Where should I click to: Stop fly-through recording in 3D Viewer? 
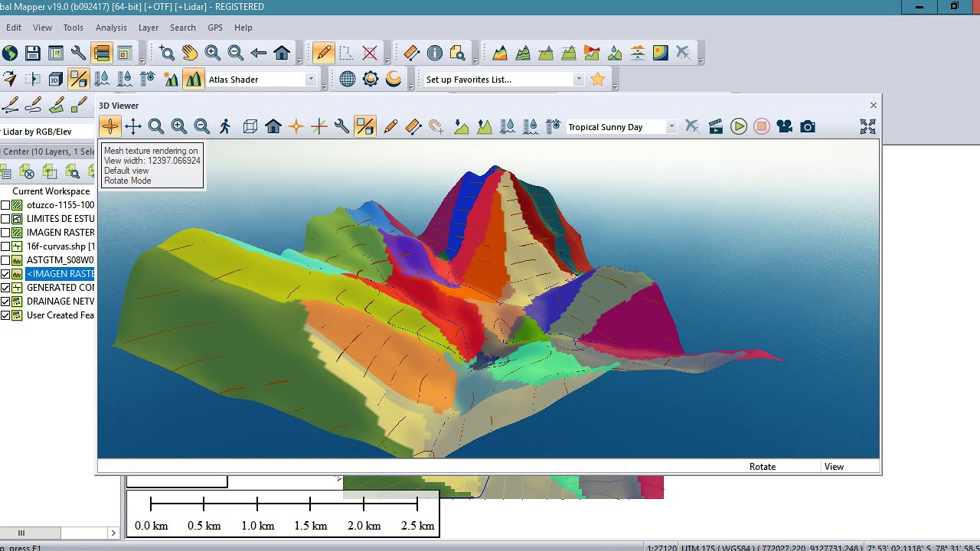point(762,127)
